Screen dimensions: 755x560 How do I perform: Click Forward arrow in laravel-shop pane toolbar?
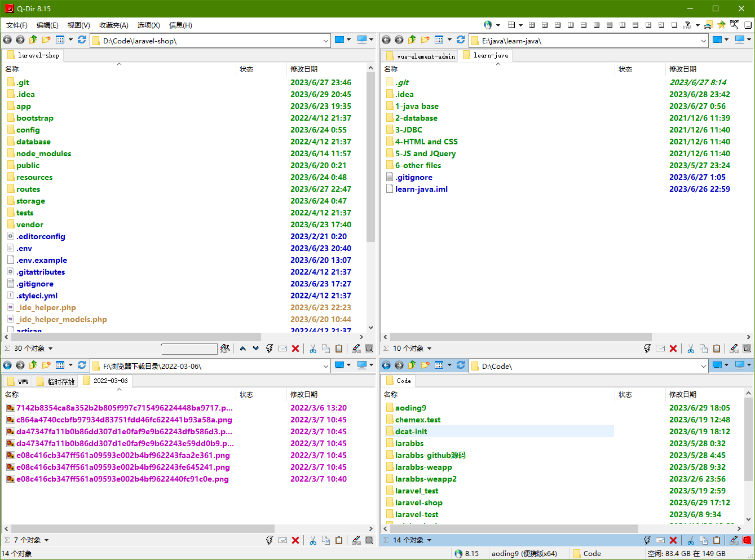[20, 39]
